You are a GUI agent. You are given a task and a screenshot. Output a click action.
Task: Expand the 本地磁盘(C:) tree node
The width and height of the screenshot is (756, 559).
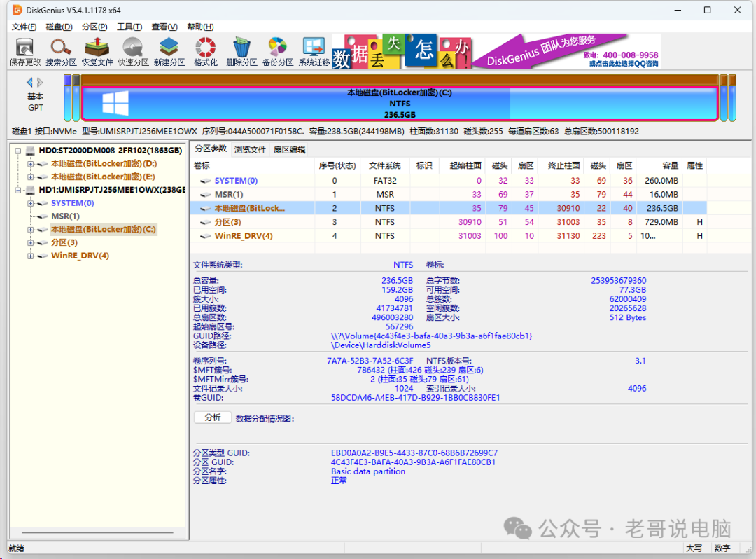[x=30, y=230]
